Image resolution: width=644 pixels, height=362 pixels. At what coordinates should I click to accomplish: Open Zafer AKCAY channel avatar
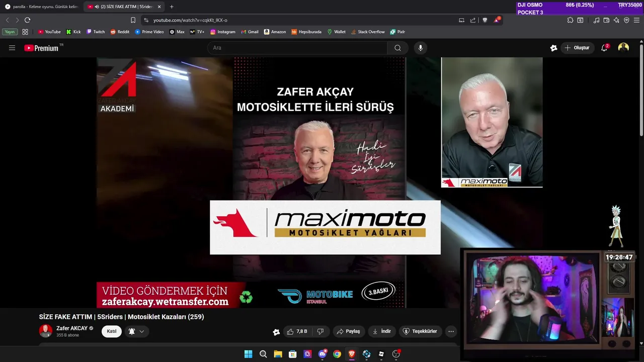point(46,331)
